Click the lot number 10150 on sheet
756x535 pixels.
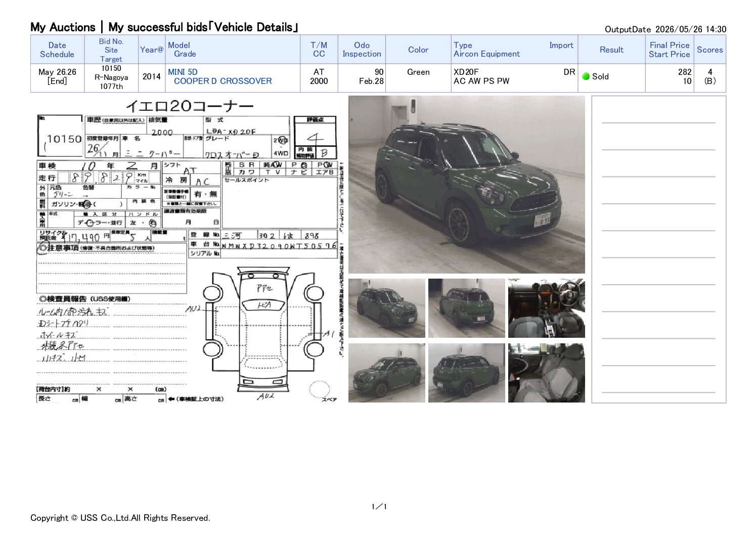(64, 139)
